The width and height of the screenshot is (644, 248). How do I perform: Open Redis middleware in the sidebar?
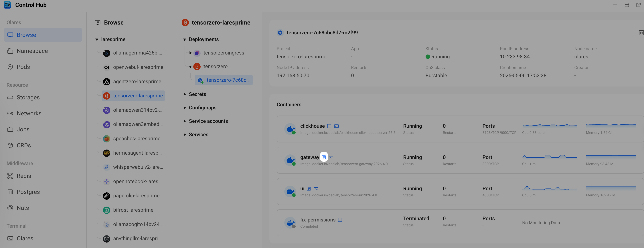coord(43,176)
